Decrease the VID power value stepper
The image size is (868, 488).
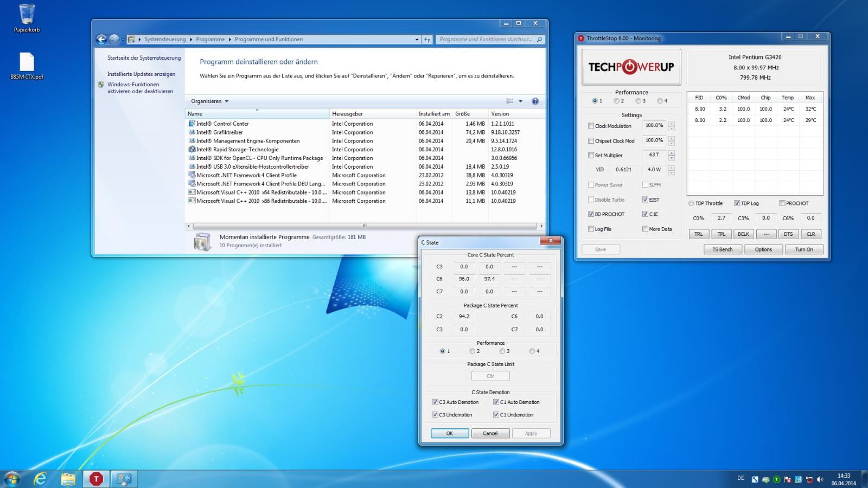click(672, 172)
